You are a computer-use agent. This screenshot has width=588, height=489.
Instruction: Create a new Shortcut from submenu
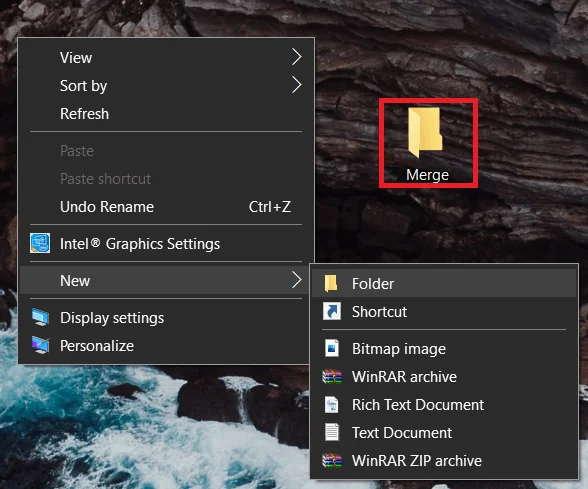click(444, 312)
